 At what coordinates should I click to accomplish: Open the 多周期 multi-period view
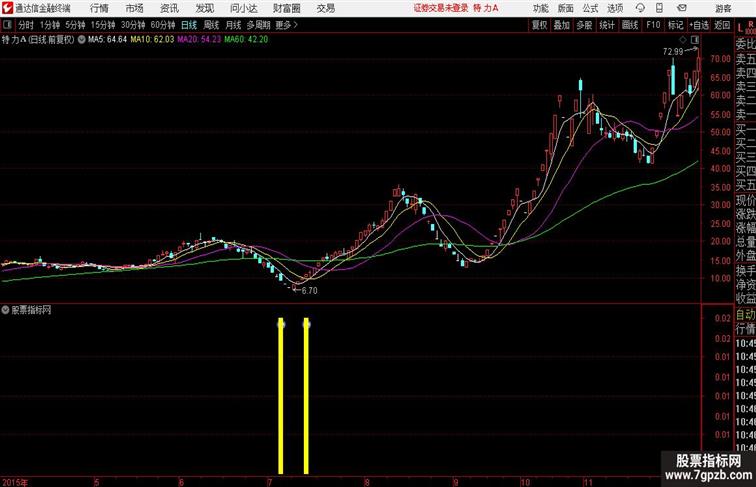pyautogui.click(x=258, y=25)
